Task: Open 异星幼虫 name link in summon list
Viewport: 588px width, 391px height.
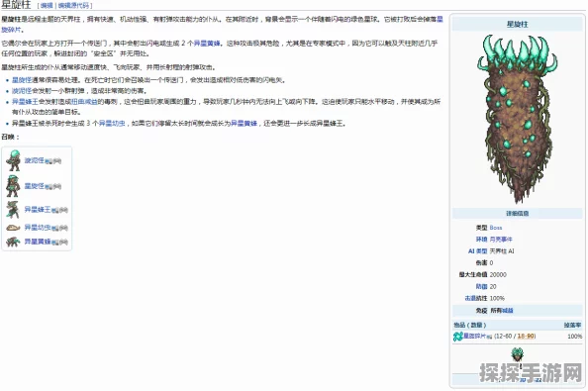Action: 38,228
